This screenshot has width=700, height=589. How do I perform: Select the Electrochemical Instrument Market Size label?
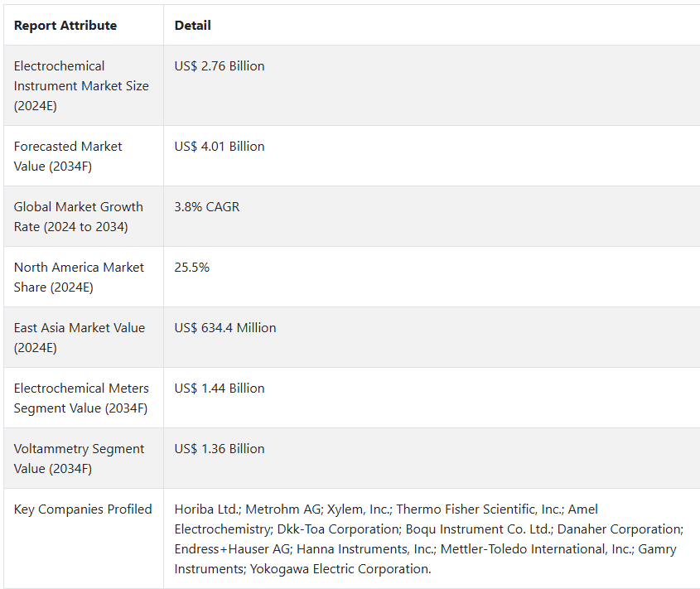[81, 85]
